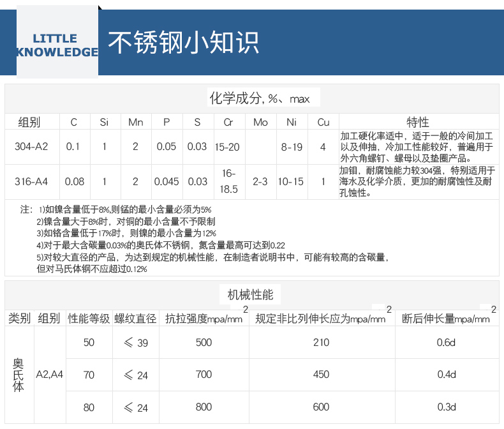The height and width of the screenshot is (429, 504).
Task: Click the 0.045 P value cell
Action: click(167, 181)
